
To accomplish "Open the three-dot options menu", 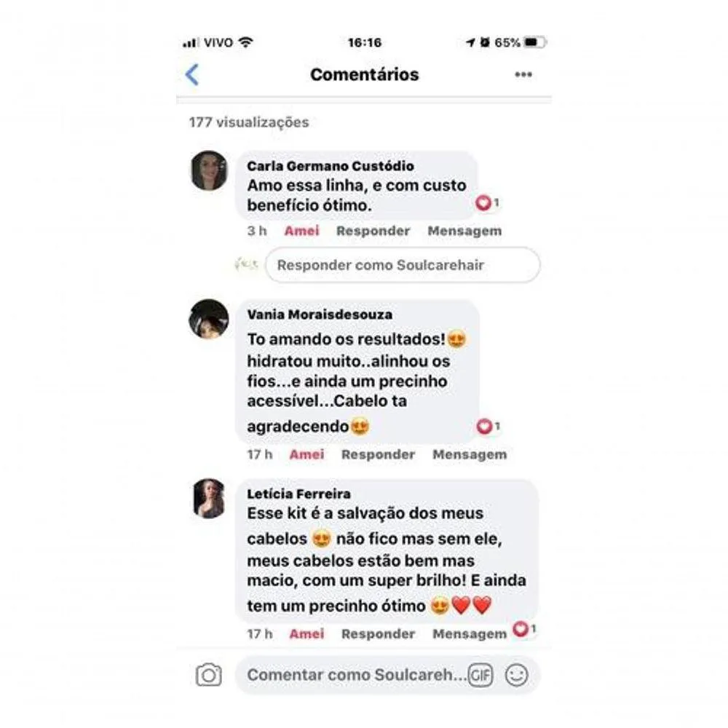I will pos(523,74).
